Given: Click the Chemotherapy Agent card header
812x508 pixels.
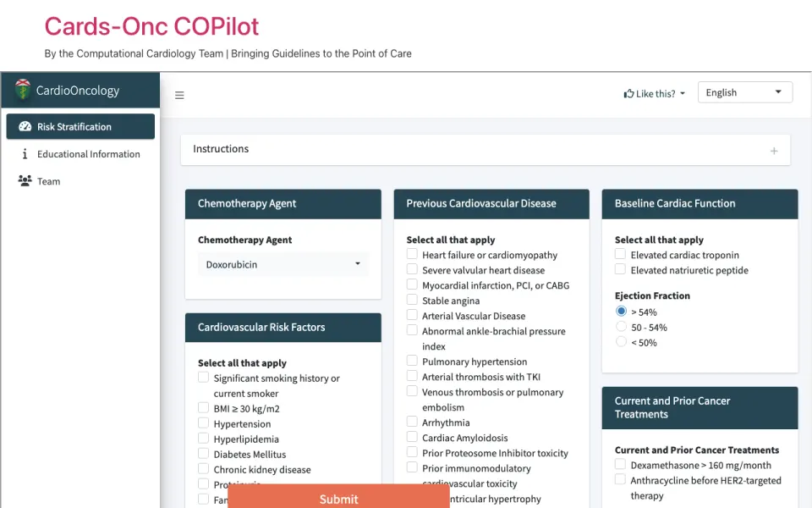Looking at the screenshot, I should 283,204.
